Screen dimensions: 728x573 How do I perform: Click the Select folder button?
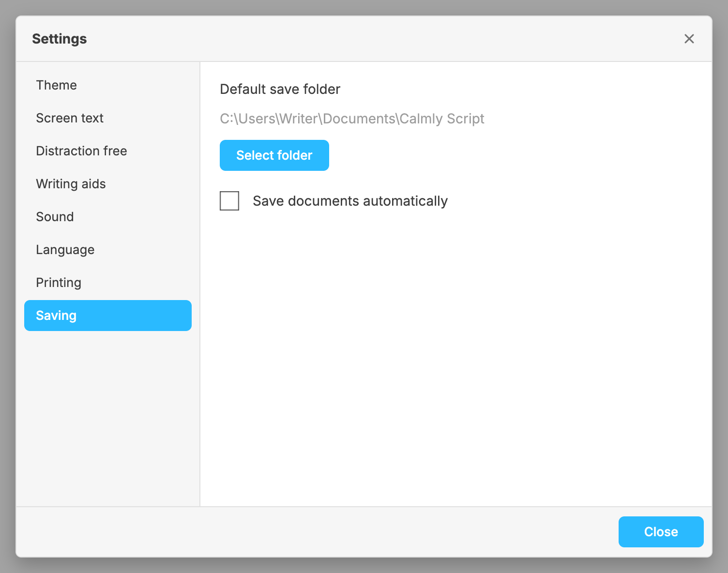[274, 155]
